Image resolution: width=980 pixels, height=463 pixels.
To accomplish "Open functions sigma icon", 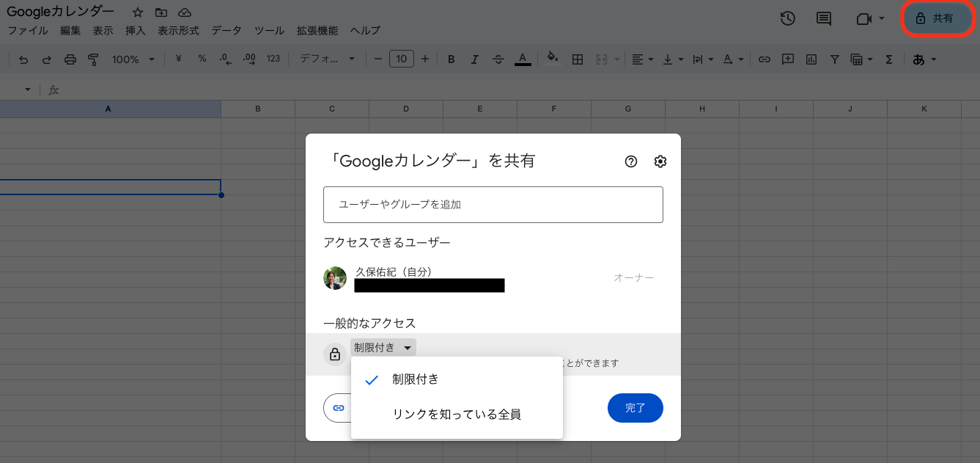I will (889, 59).
